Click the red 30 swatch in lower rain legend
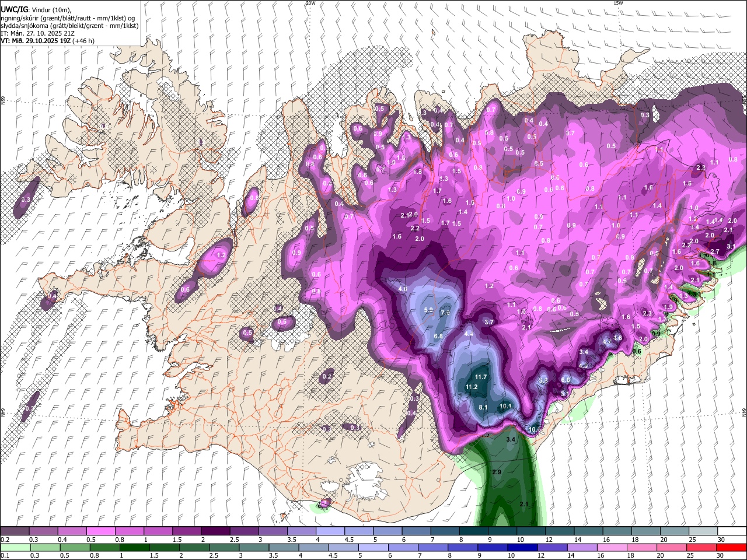 click(x=732, y=547)
